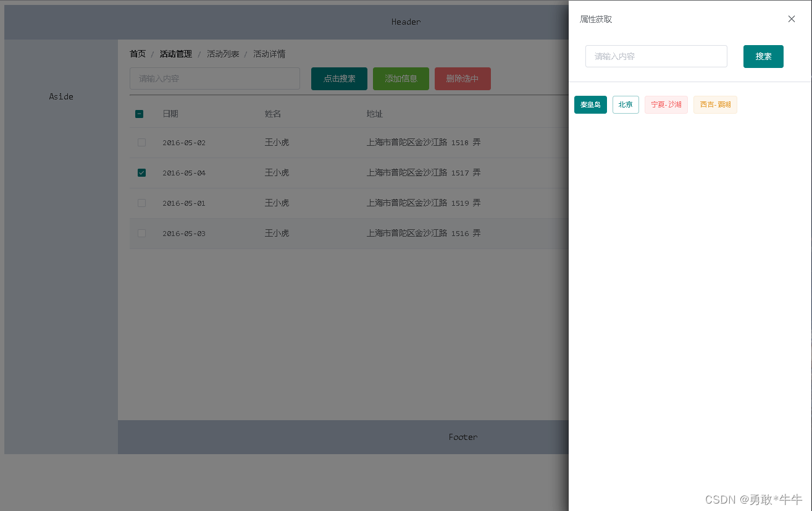The width and height of the screenshot is (812, 511).
Task: Uncheck the 2016-05-04 row checkbox
Action: [141, 172]
